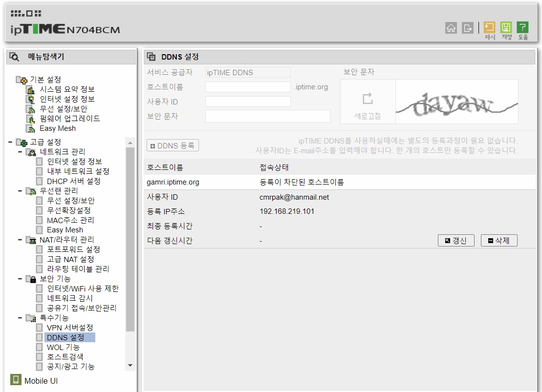The width and height of the screenshot is (542, 392).
Task: Open 네트워크 감시 page
Action: (69, 298)
